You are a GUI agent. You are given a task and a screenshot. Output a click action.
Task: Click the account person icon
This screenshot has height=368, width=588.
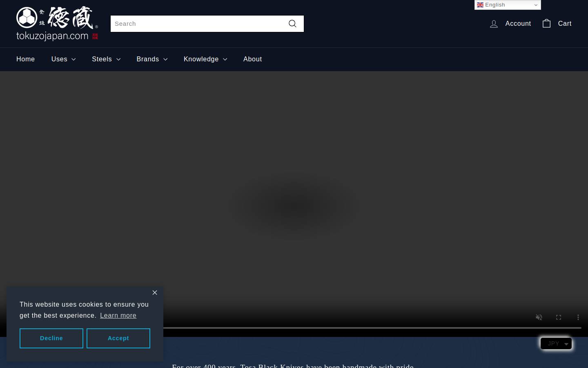[494, 24]
